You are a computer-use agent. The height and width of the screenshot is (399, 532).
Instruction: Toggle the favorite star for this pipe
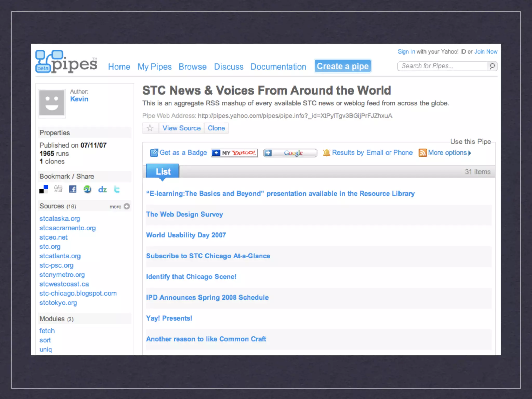point(150,128)
